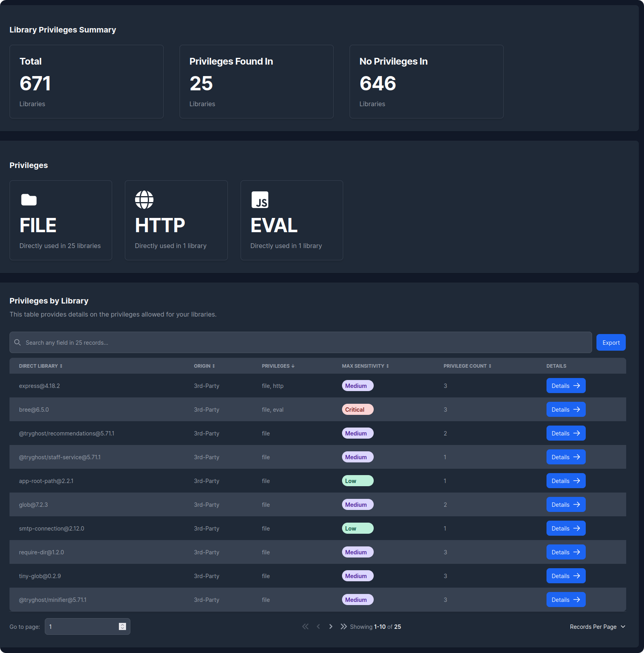
Task: Open Details for express@4.18.2
Action: click(x=566, y=386)
